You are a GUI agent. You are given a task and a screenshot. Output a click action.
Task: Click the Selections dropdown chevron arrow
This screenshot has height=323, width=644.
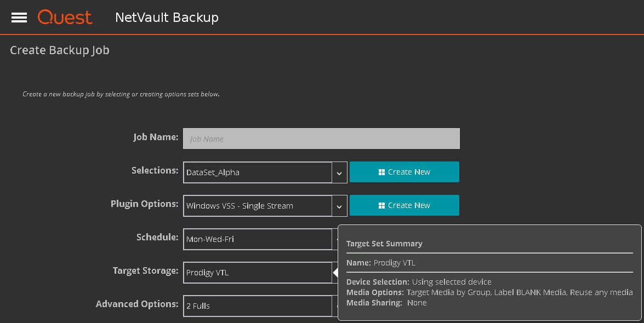point(339,172)
